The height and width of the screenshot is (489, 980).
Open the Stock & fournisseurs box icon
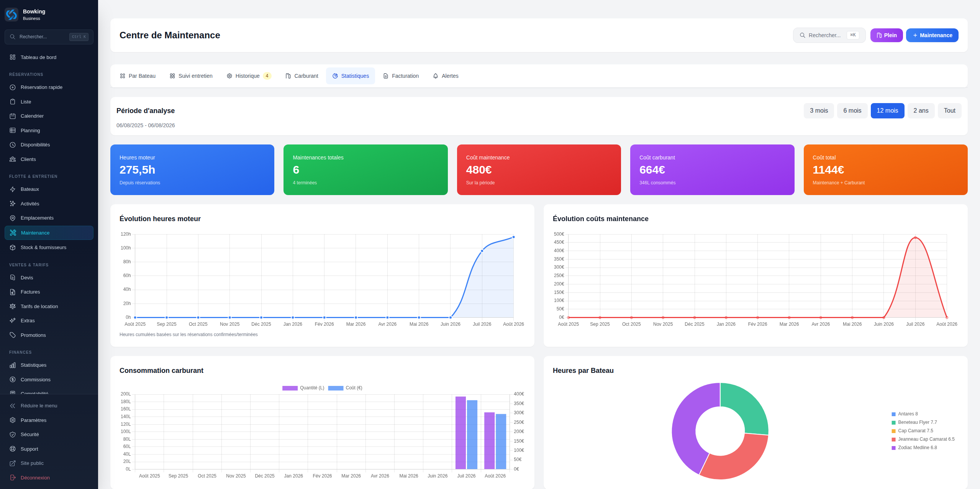coord(13,248)
